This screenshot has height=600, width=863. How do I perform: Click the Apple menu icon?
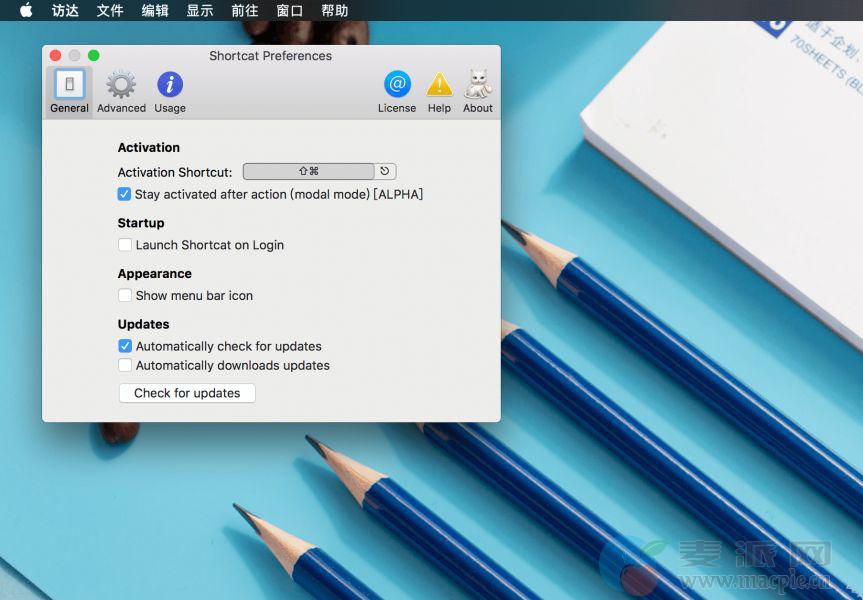pos(26,11)
